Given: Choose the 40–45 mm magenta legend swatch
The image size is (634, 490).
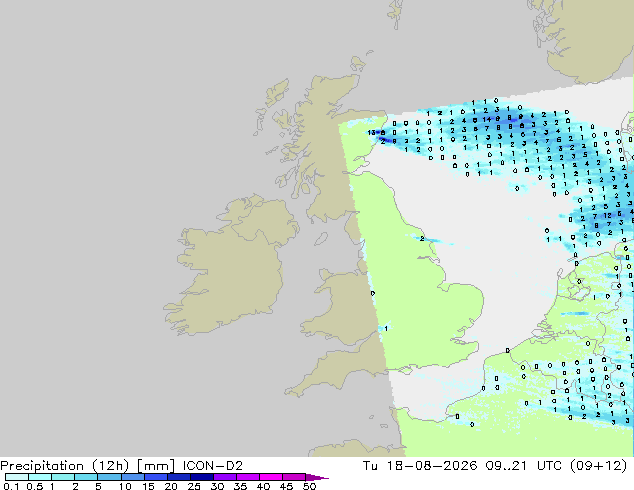Looking at the screenshot, I should tap(271, 477).
